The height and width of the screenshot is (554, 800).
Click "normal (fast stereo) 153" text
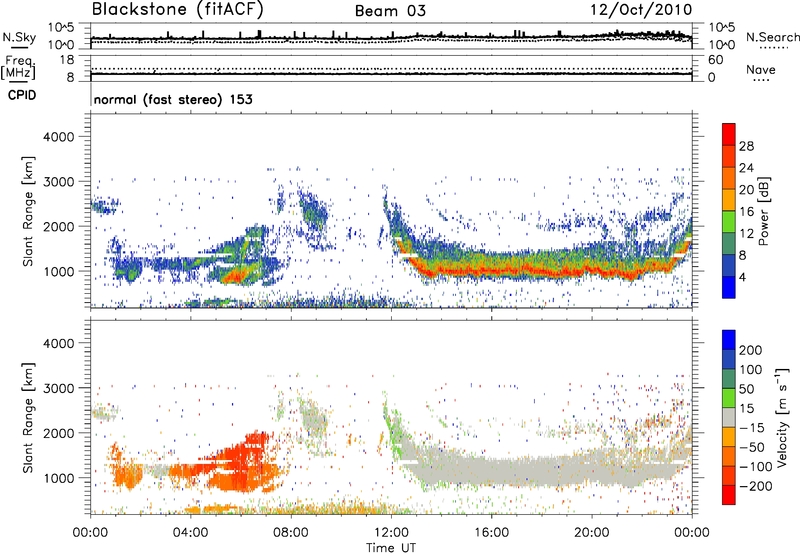173,99
